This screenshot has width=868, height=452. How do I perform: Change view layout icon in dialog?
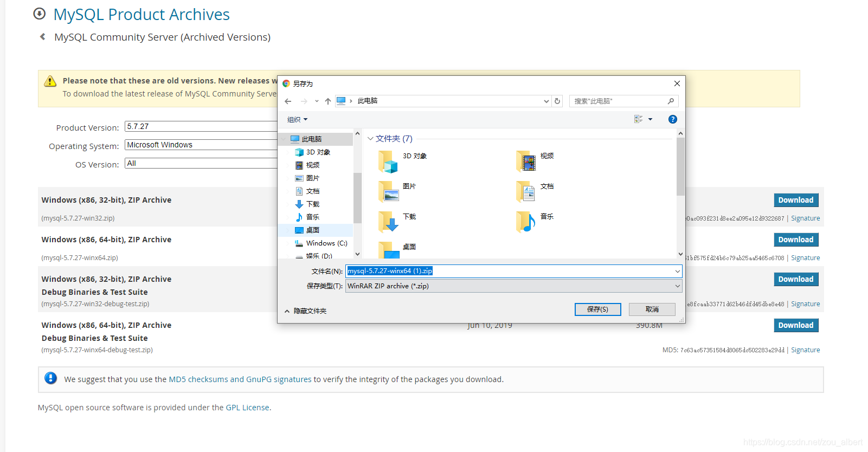(638, 119)
